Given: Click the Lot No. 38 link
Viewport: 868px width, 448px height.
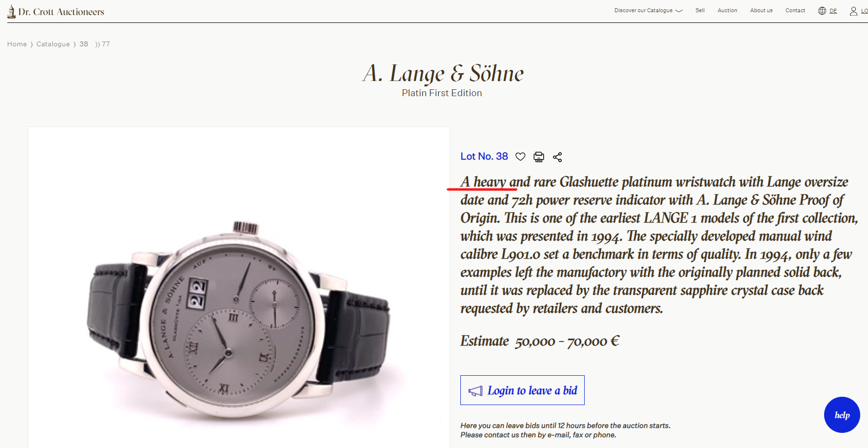Looking at the screenshot, I should (484, 156).
